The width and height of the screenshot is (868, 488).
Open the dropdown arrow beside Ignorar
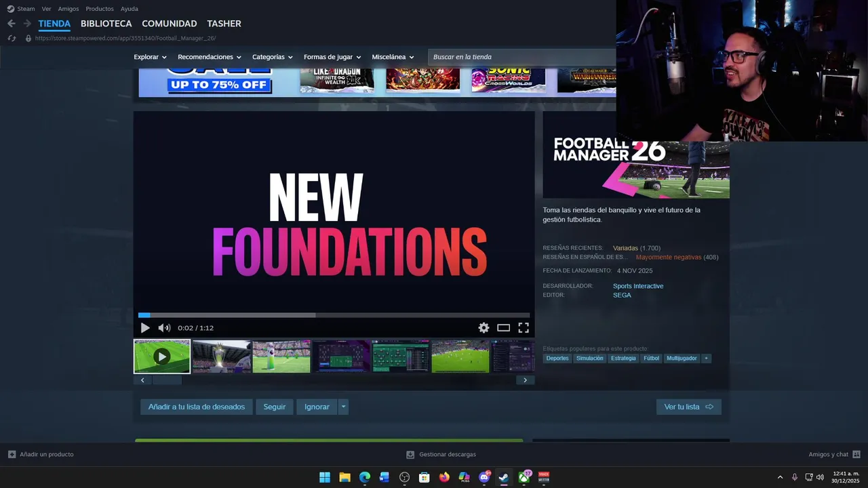coord(343,407)
